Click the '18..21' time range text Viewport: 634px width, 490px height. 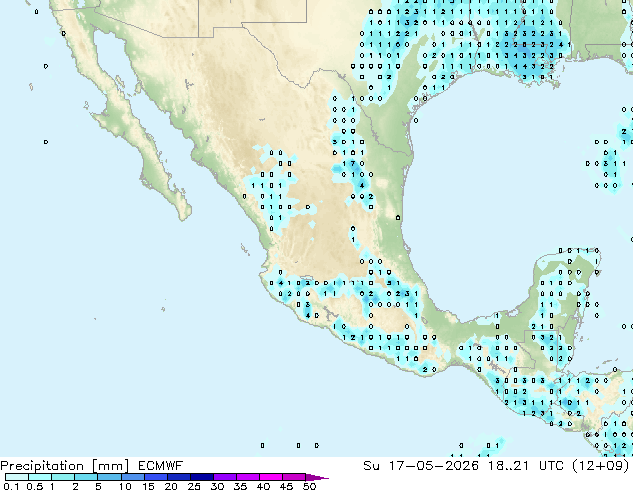[508, 466]
